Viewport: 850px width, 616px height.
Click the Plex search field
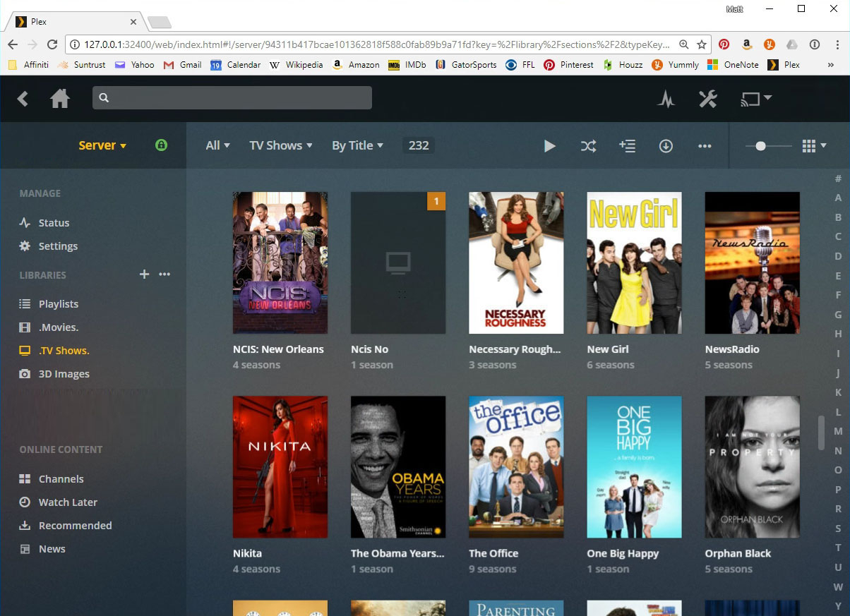tap(232, 98)
